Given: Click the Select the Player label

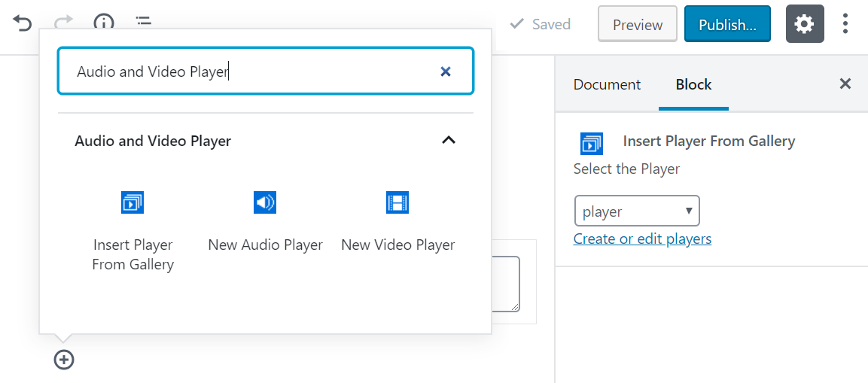Looking at the screenshot, I should tap(626, 169).
